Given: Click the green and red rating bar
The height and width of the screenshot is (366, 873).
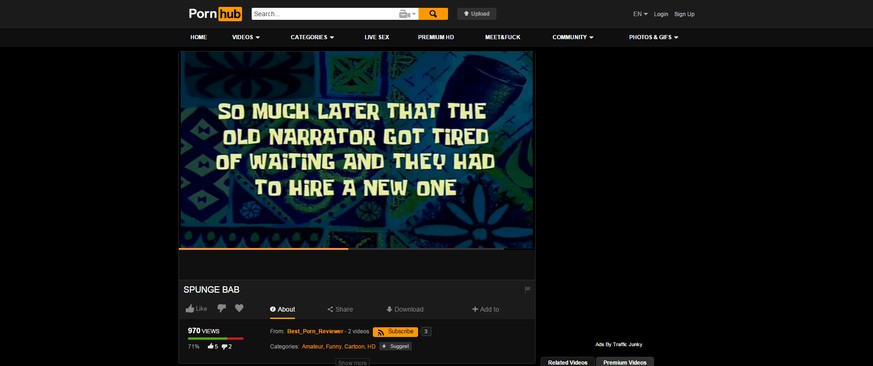Looking at the screenshot, I should [x=215, y=338].
